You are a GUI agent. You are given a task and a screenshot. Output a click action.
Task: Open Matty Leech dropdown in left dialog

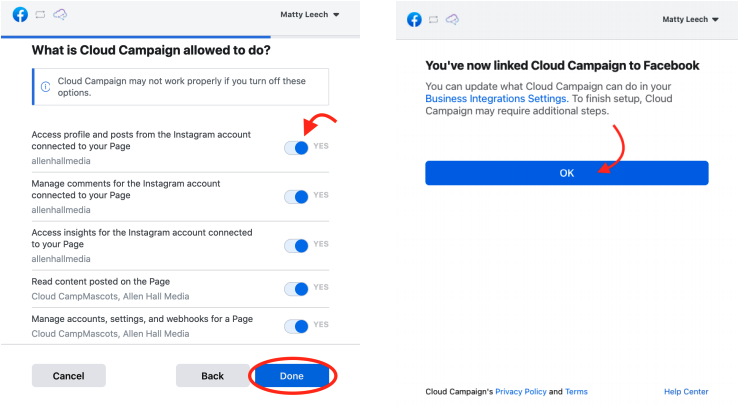pyautogui.click(x=310, y=15)
